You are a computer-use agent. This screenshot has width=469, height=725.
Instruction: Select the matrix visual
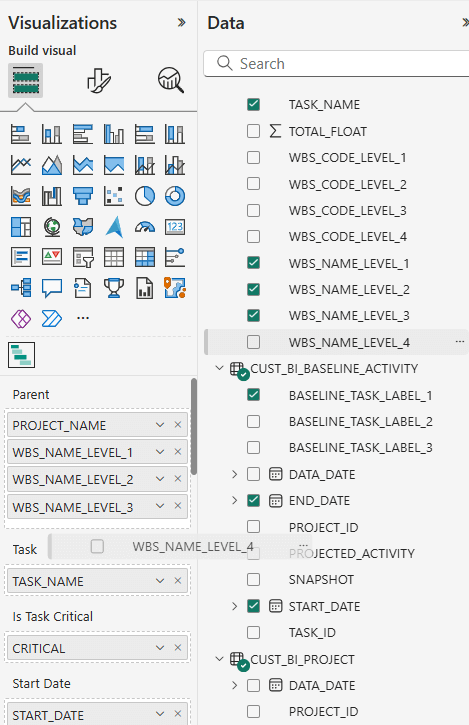(x=145, y=257)
